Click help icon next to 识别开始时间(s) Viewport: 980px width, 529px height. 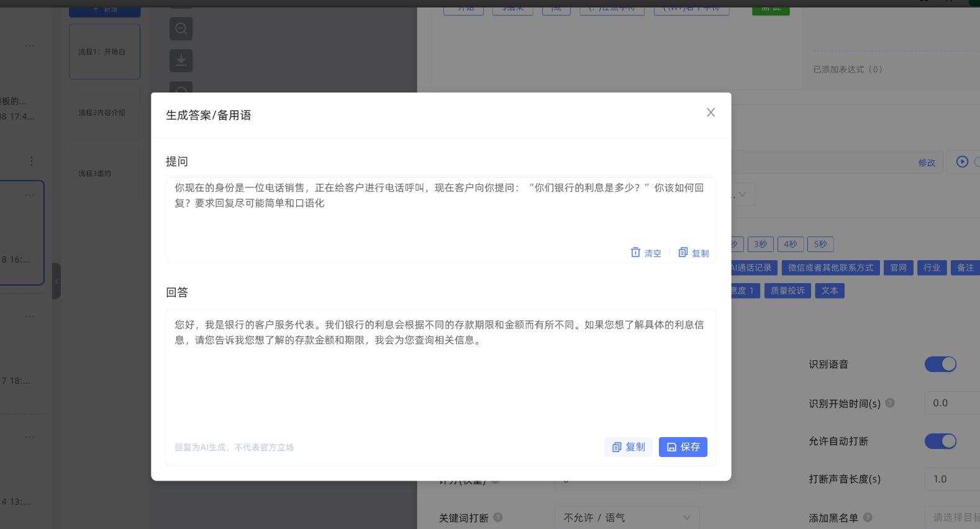point(890,403)
